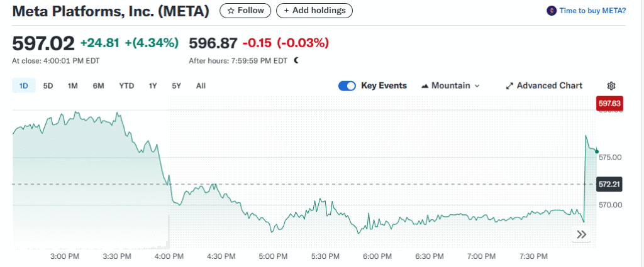This screenshot has height=267, width=644.
Task: Click the 572.21 previous close price label
Action: click(609, 185)
